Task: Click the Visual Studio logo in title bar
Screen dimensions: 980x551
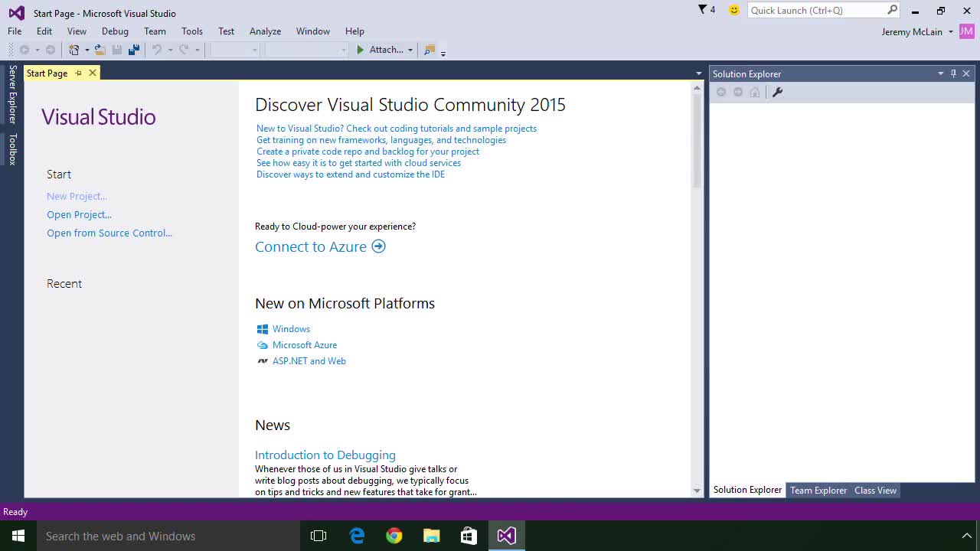Action: [16, 13]
